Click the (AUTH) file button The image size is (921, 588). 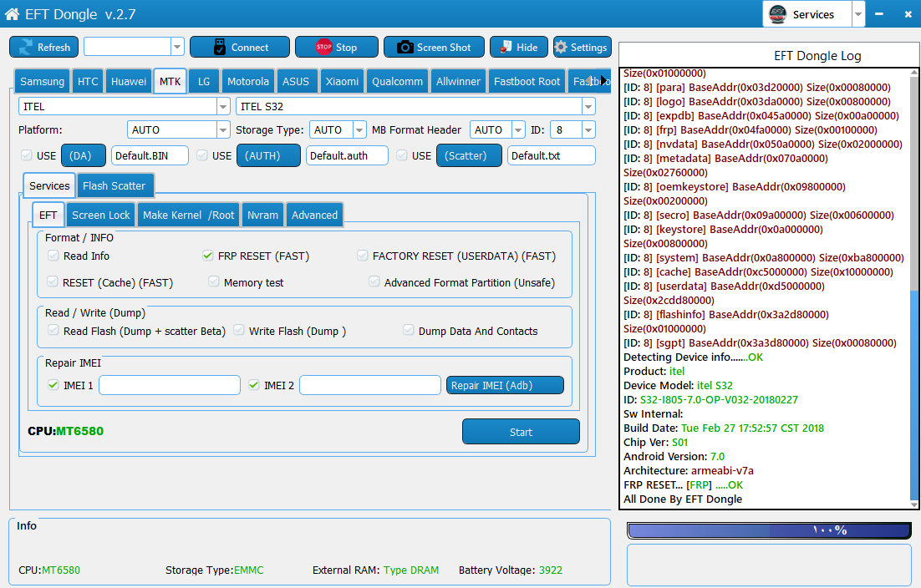pos(268,155)
